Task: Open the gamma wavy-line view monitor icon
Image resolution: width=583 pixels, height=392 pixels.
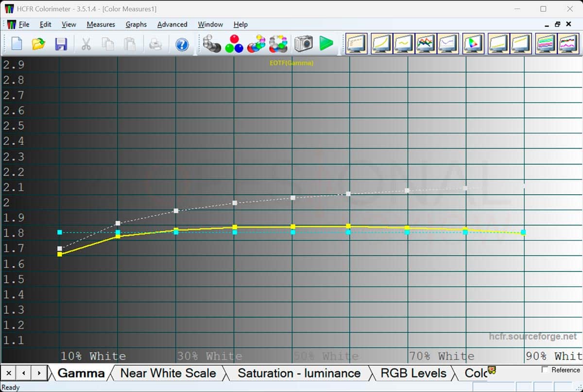Action: [404, 44]
